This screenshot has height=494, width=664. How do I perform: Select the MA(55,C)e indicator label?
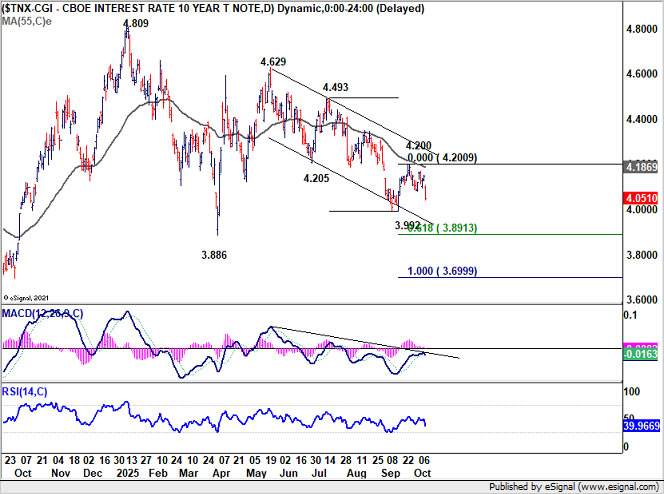click(27, 21)
